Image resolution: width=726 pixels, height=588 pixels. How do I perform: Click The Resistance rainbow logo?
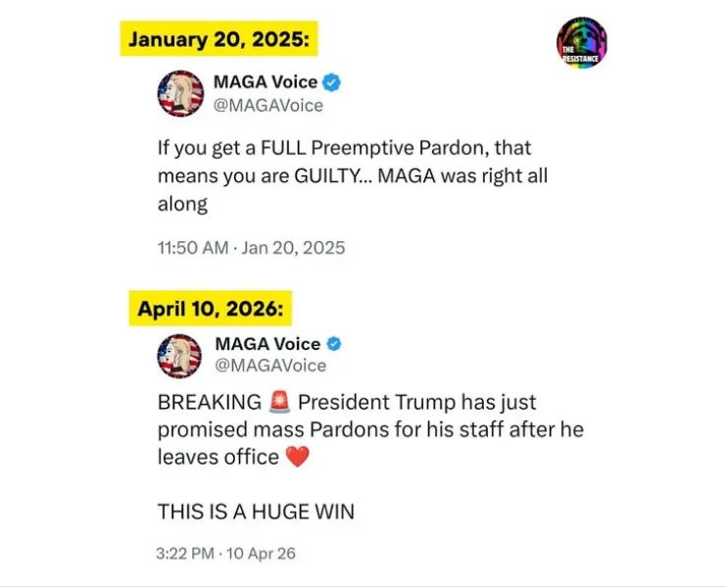coord(581,42)
